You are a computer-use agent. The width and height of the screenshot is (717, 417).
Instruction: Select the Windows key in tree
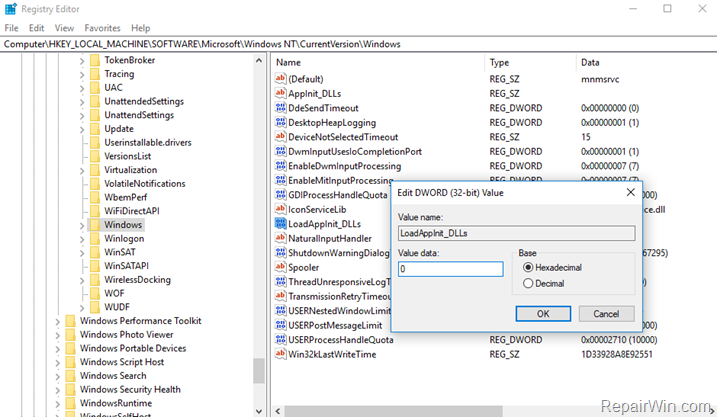click(123, 225)
